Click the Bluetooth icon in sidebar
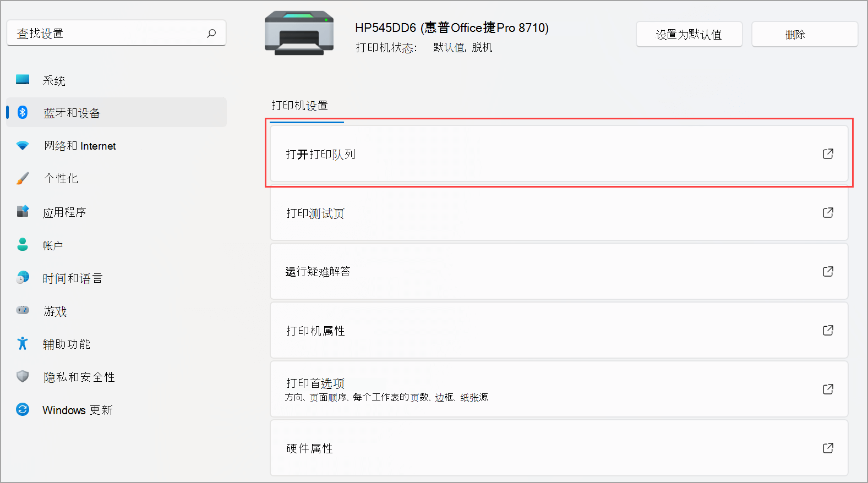868x483 pixels. point(23,112)
